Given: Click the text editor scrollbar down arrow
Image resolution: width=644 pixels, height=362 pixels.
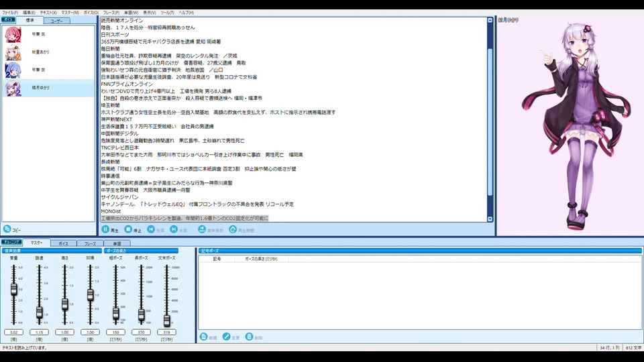Looking at the screenshot, I should [490, 219].
